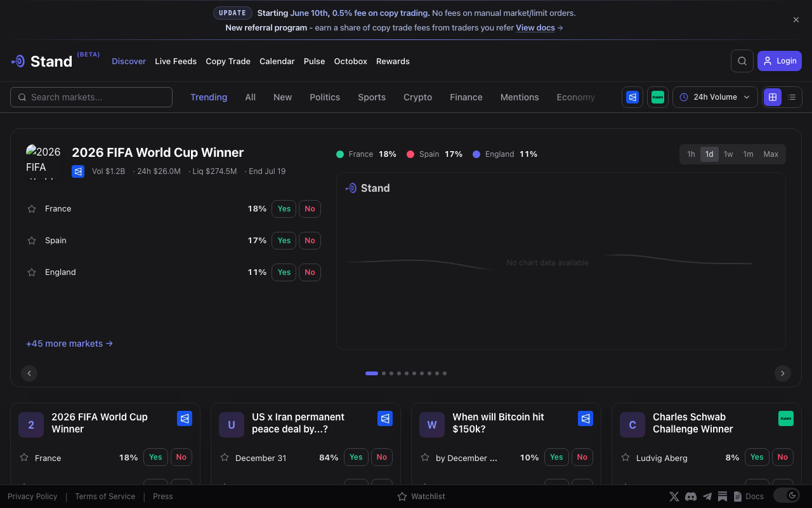Image resolution: width=812 pixels, height=508 pixels.
Task: Follow the View docs link in banner
Action: [539, 28]
